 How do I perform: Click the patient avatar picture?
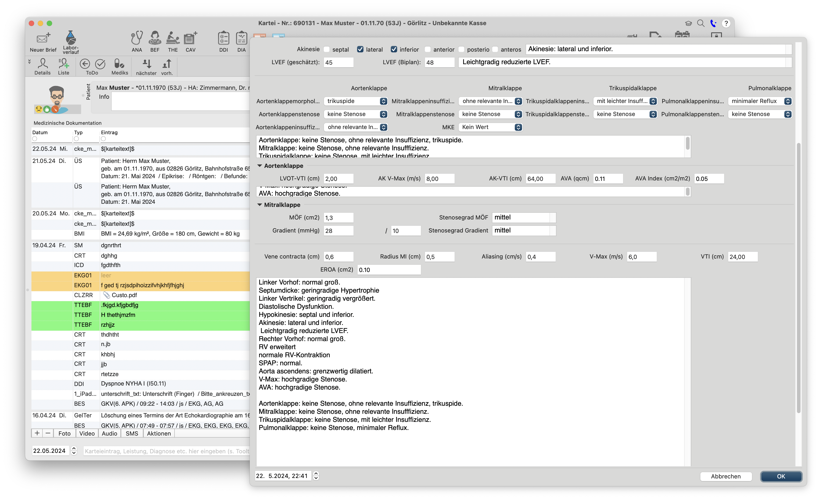(x=58, y=99)
